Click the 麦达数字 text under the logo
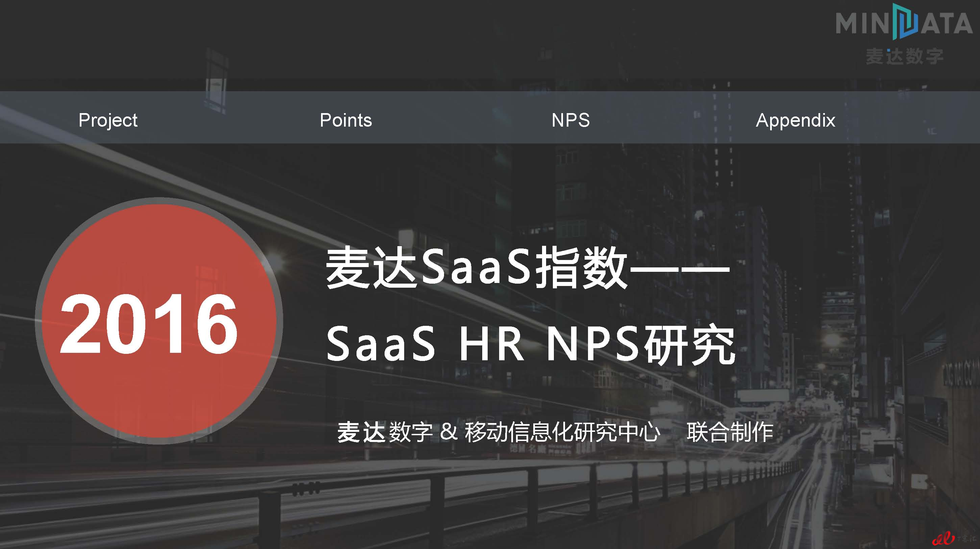980x549 pixels. coord(905,57)
